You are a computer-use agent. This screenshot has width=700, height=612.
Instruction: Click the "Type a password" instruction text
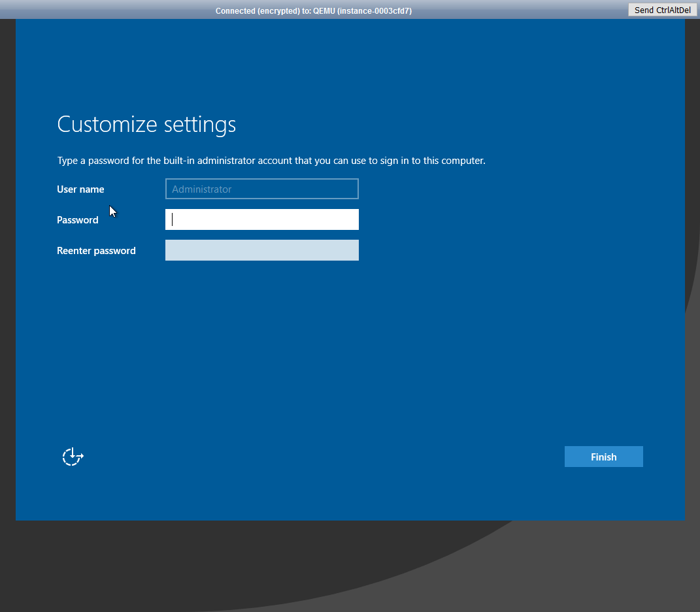tap(271, 161)
